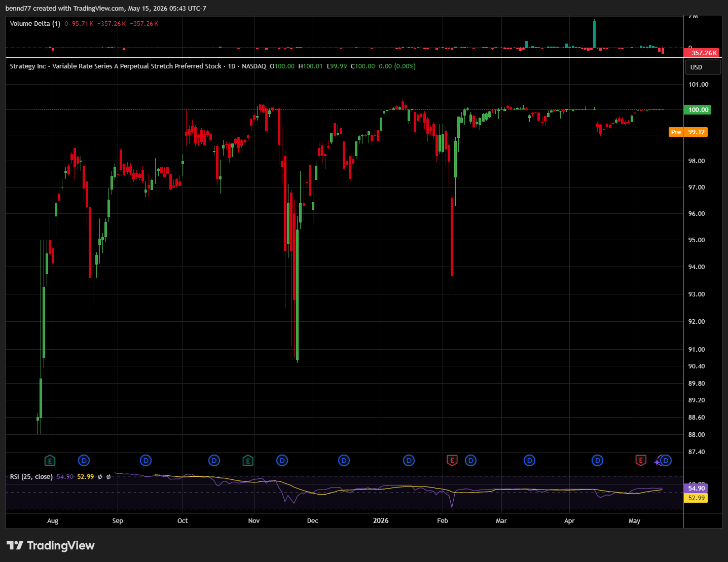Click the May label on the time axis
The height and width of the screenshot is (562, 728).
coord(635,521)
